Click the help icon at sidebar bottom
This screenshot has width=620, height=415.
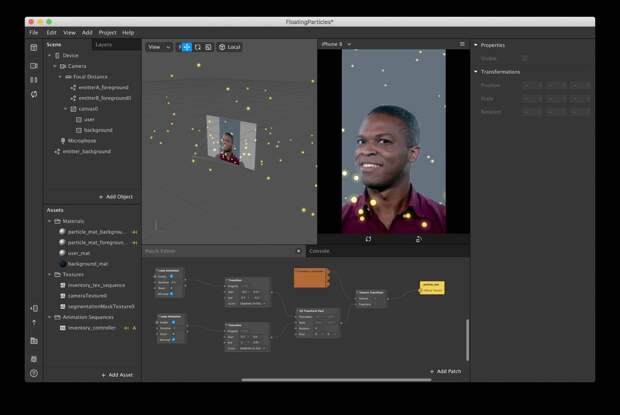pyautogui.click(x=34, y=373)
